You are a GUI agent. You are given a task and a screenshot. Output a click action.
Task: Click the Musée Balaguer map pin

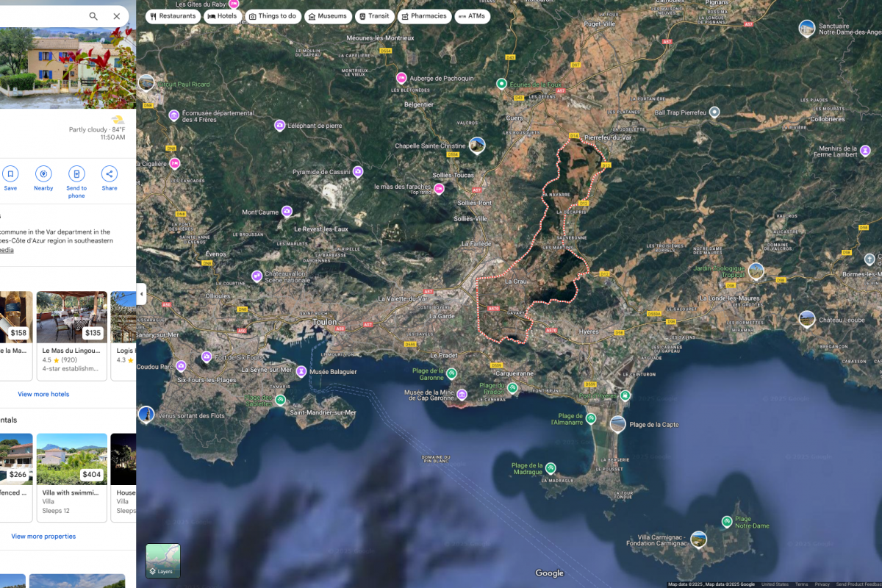point(301,372)
